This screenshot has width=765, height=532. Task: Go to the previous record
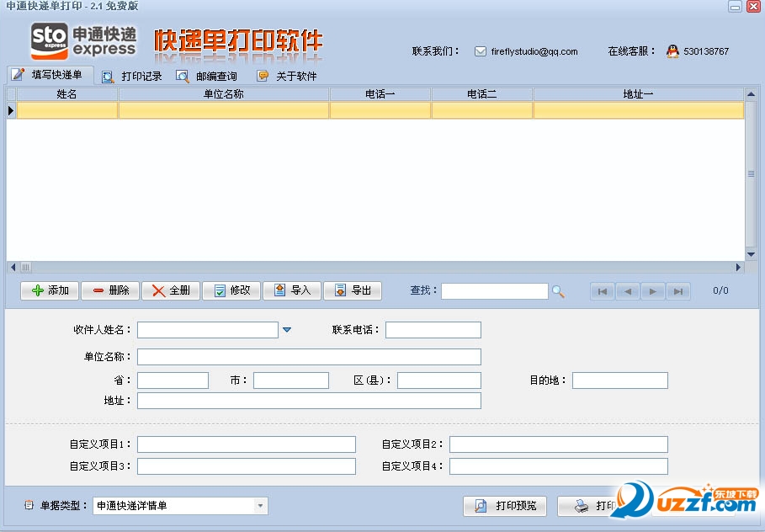point(628,291)
